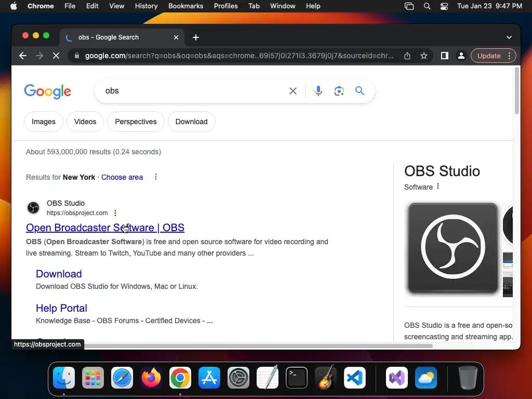Image resolution: width=532 pixels, height=399 pixels.
Task: Click the OBS Studio knowledge panel title
Action: coord(442,171)
